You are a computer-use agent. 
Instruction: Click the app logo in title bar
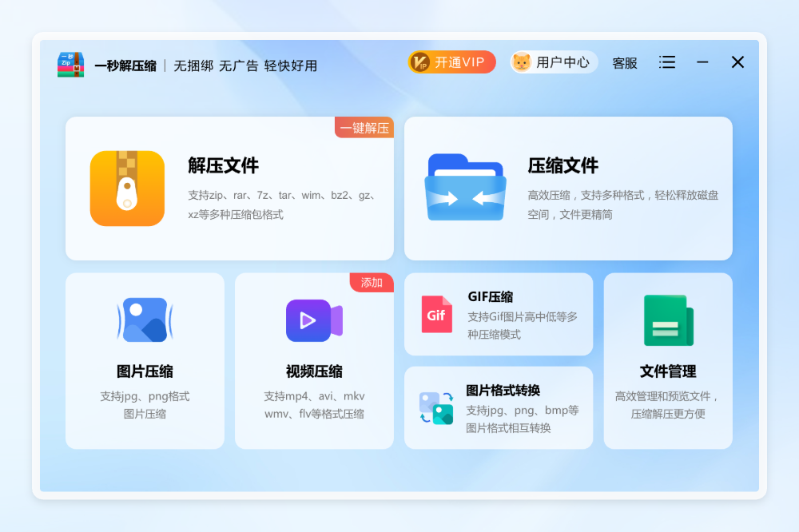(x=70, y=65)
